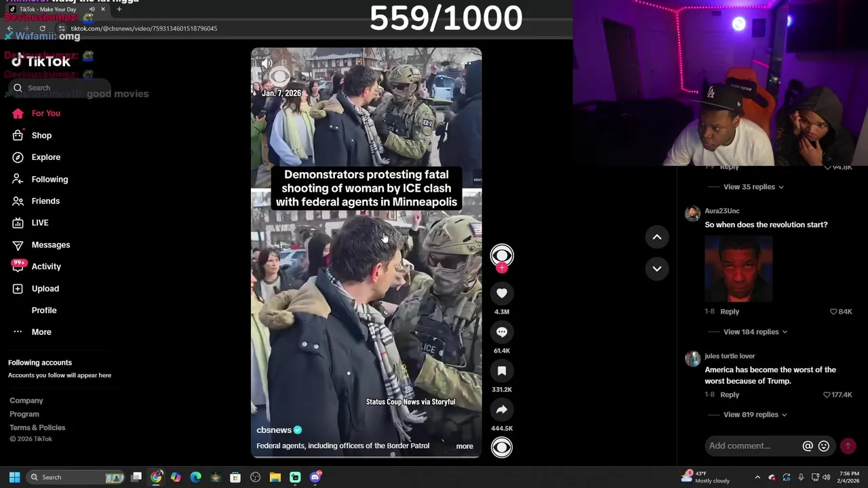The height and width of the screenshot is (488, 868).
Task: Open jules turtle lover's profile avatar
Action: [x=692, y=359]
